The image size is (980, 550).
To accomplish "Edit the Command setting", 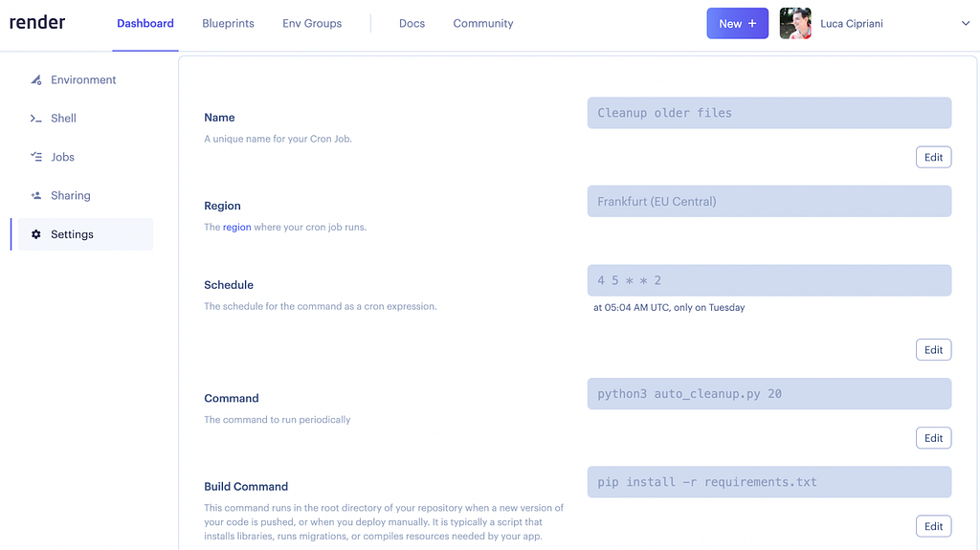I will click(x=933, y=438).
